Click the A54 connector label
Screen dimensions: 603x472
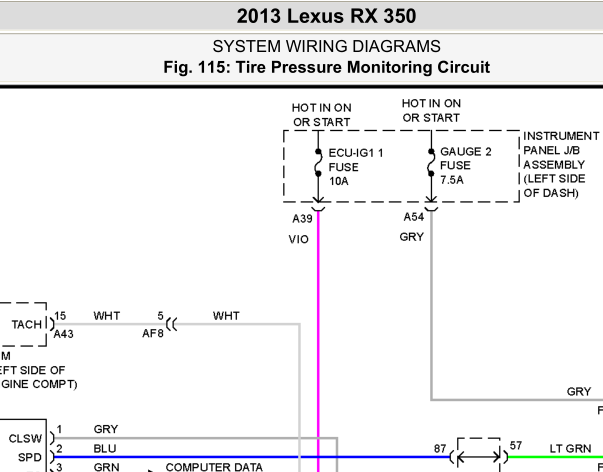click(414, 217)
